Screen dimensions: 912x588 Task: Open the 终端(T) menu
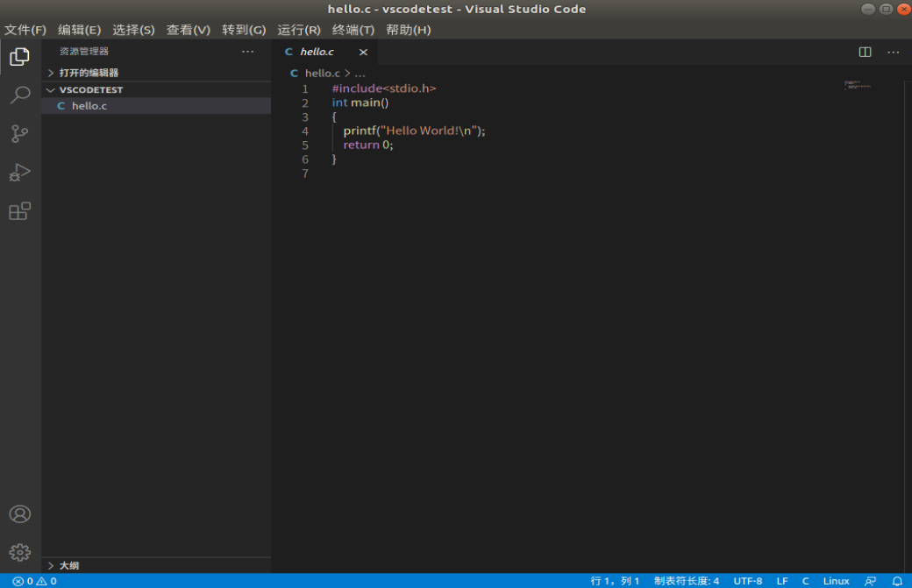click(353, 30)
